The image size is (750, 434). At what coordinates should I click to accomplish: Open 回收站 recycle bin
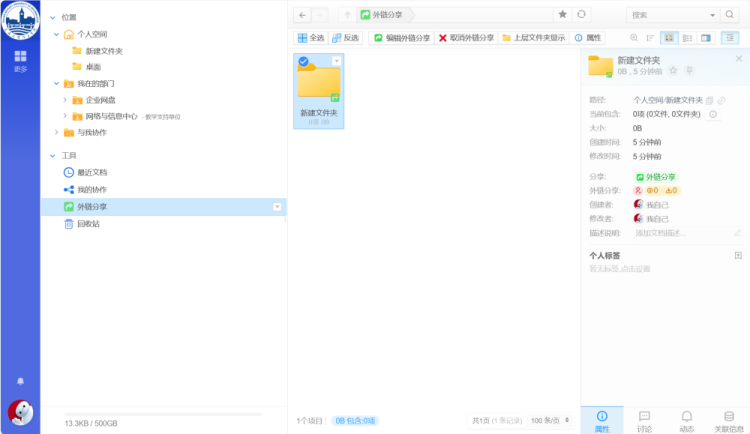(88, 224)
